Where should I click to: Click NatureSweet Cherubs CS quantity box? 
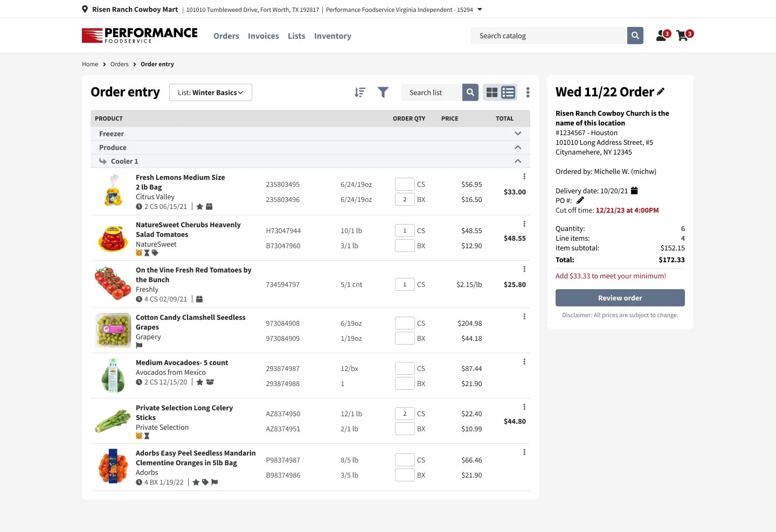(x=405, y=230)
